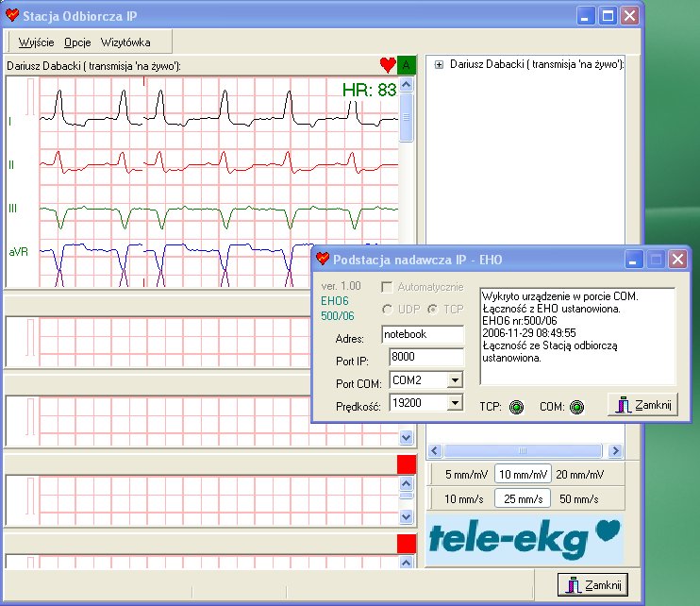This screenshot has height=606, width=700.
Task: Click scroll-down arrow of third ECG panel
Action: tap(406, 438)
